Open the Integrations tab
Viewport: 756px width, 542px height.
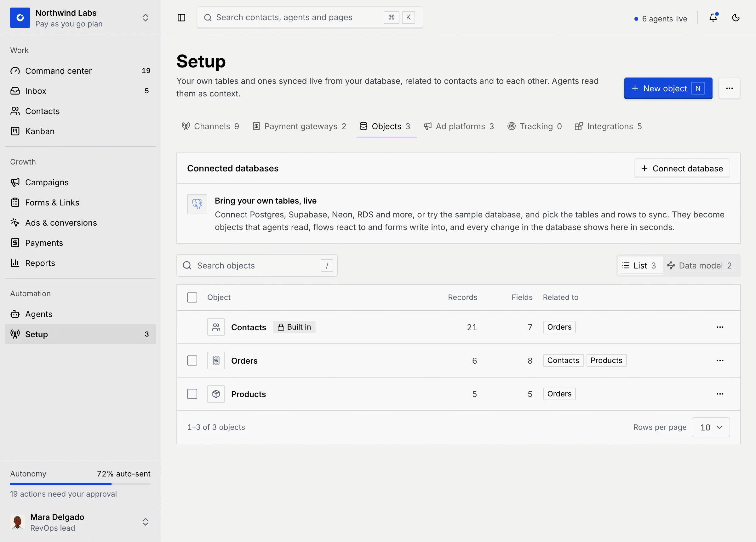(x=609, y=126)
